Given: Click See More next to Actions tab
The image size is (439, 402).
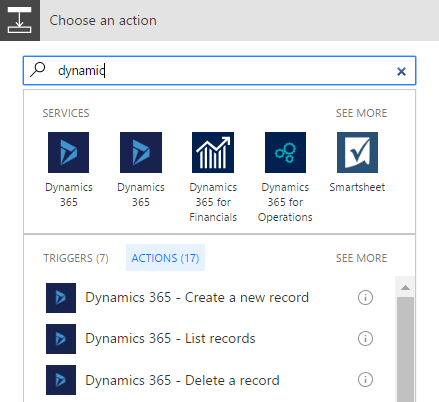Looking at the screenshot, I should 362,258.
